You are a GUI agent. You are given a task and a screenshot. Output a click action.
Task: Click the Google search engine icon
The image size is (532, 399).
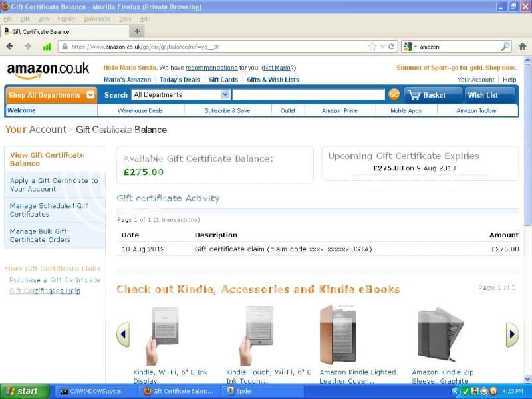tap(408, 47)
